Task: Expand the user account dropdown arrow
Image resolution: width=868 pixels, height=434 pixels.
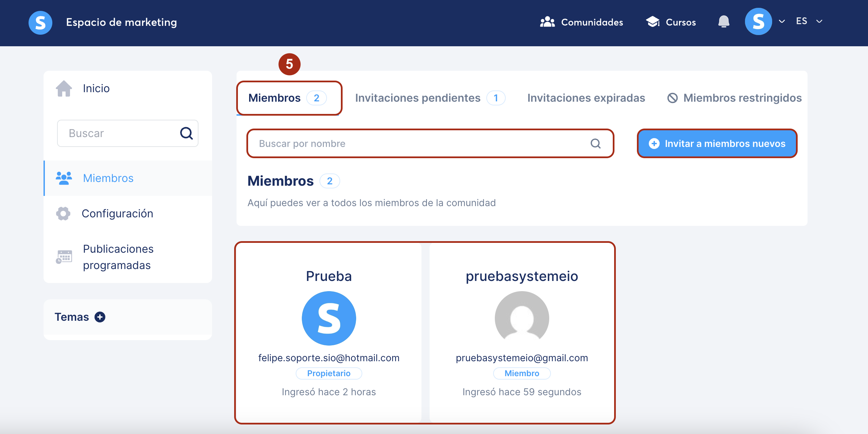Action: click(x=782, y=21)
